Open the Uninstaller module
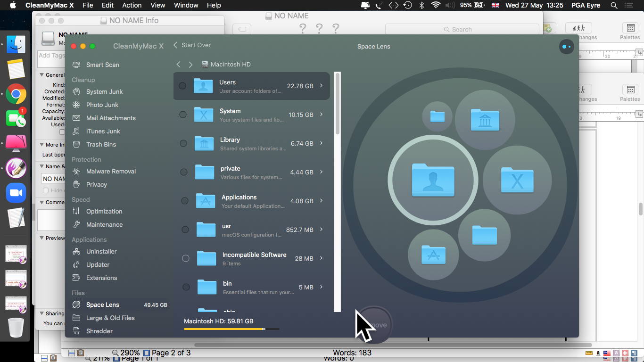This screenshot has height=362, width=644. tap(95, 251)
